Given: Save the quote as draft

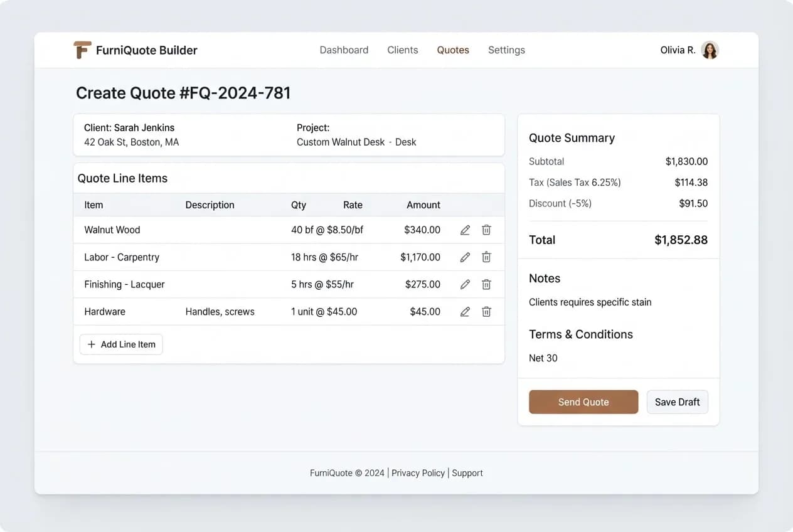Looking at the screenshot, I should (x=678, y=402).
